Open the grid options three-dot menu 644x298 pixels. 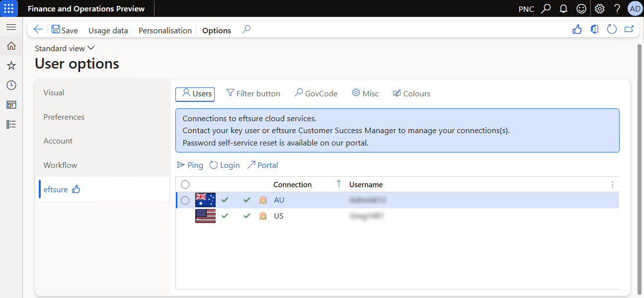click(612, 184)
